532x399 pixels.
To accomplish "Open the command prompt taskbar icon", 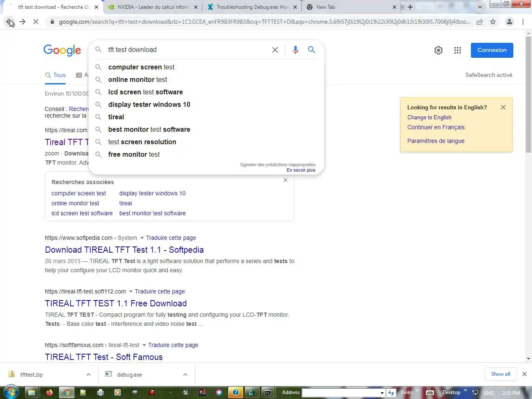I will [x=268, y=392].
